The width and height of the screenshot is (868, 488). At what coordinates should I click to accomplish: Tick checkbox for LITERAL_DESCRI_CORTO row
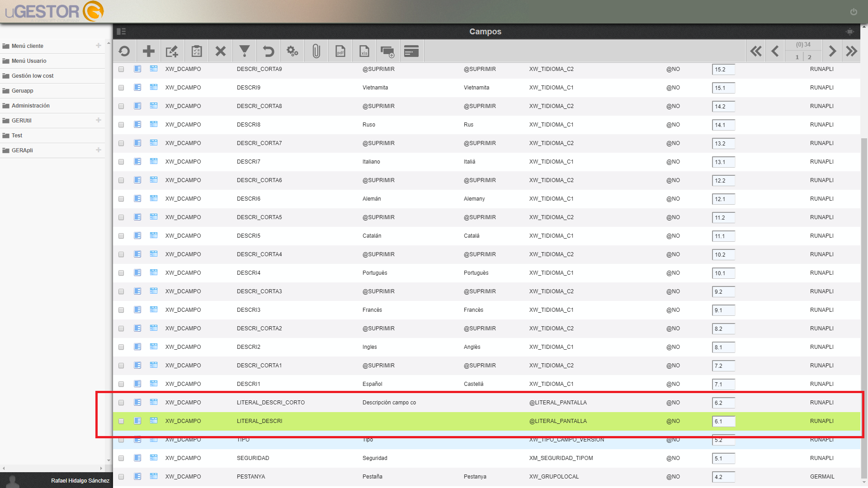(x=121, y=403)
